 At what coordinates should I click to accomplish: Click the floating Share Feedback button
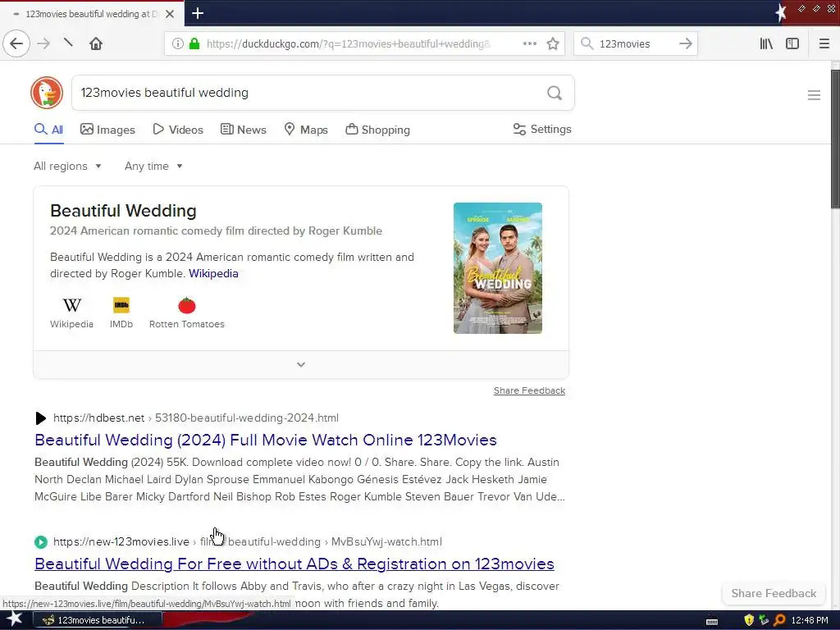click(x=774, y=593)
